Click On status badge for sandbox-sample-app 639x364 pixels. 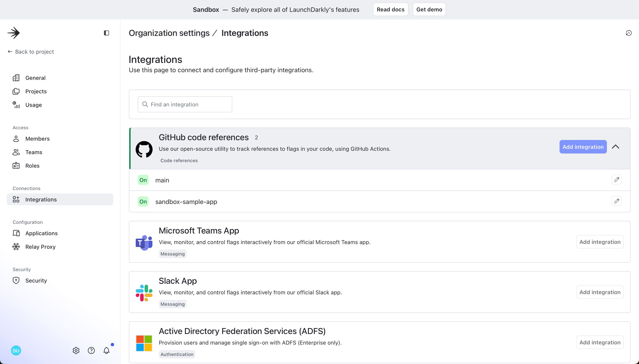143,201
